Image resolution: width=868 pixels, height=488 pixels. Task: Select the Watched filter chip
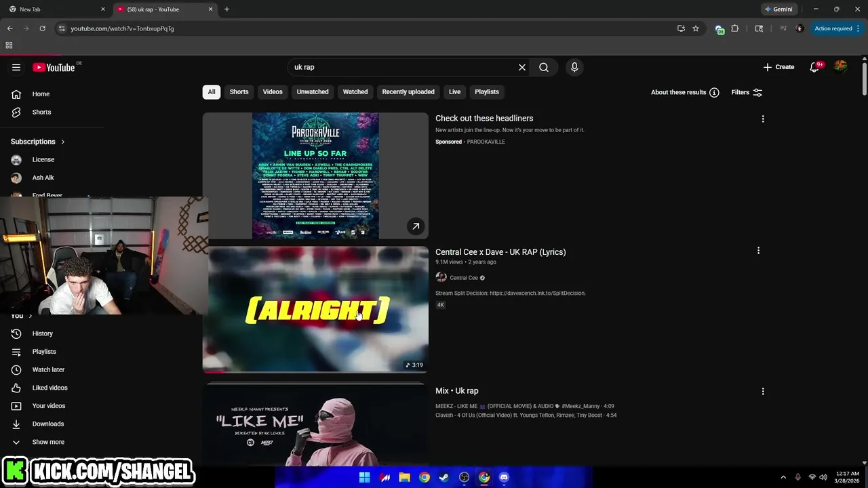point(355,91)
